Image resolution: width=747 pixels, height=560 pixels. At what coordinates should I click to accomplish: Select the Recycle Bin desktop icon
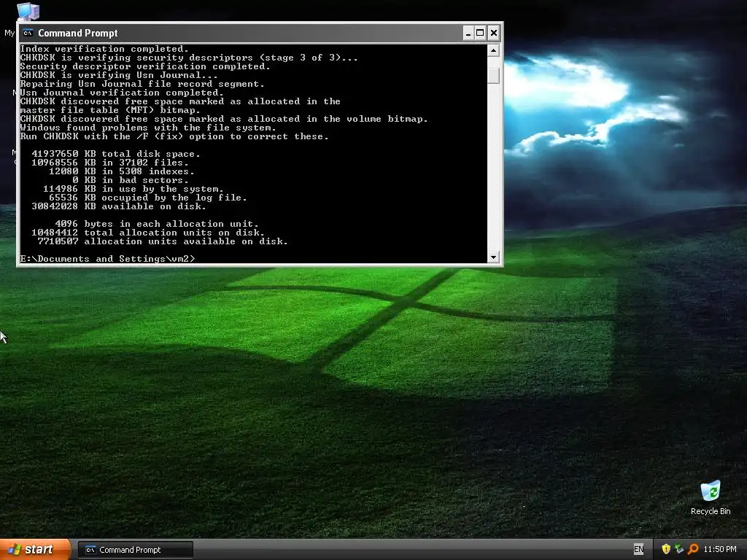(711, 498)
